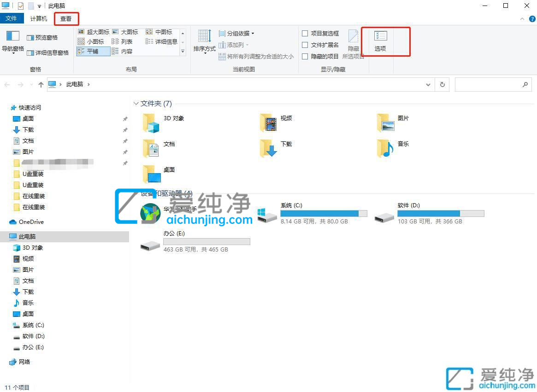This screenshot has width=537, height=392.
Task: Click inside the search box
Action: tap(489, 84)
